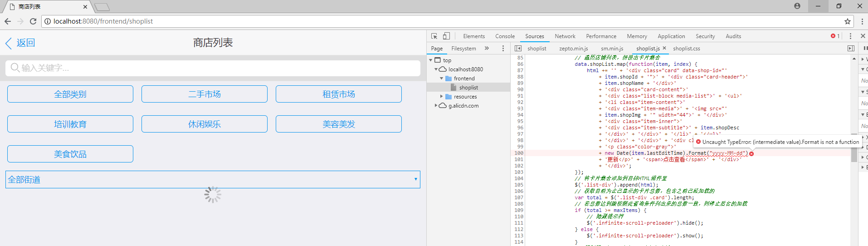Image resolution: width=868 pixels, height=246 pixels.
Task: Open the sm.min.js editor tab
Action: pyautogui.click(x=612, y=49)
